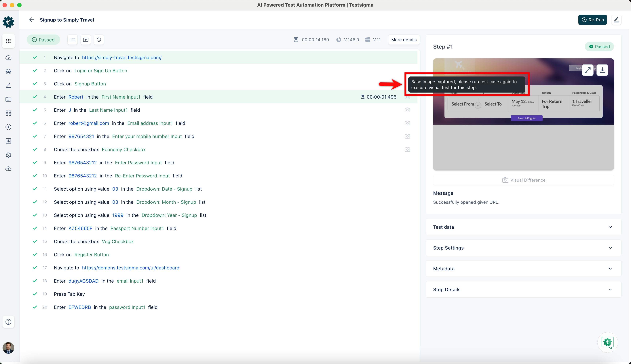Play the execution video recording icon
The height and width of the screenshot is (364, 631).
coord(85,40)
